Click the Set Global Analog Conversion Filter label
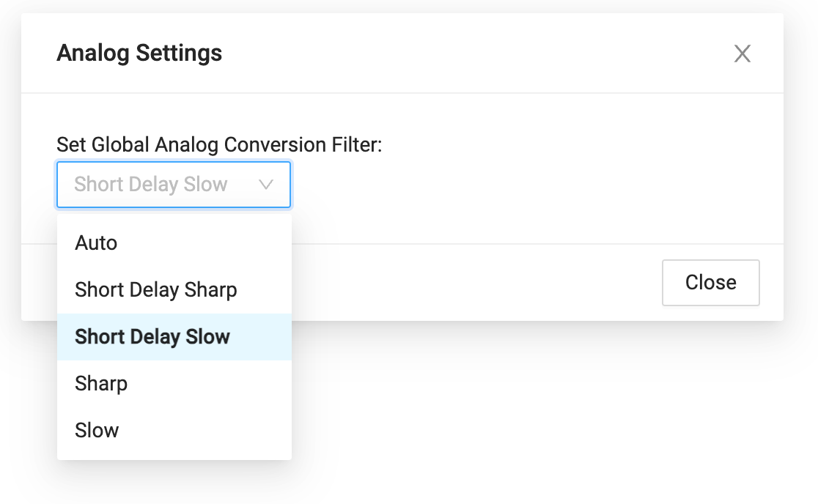Viewport: 818px width, 504px height. 219,144
